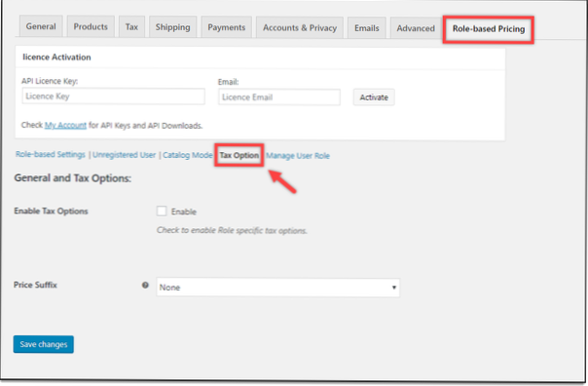Viewport: 588px width, 386px height.
Task: Switch to the Emails tab
Action: (x=367, y=28)
